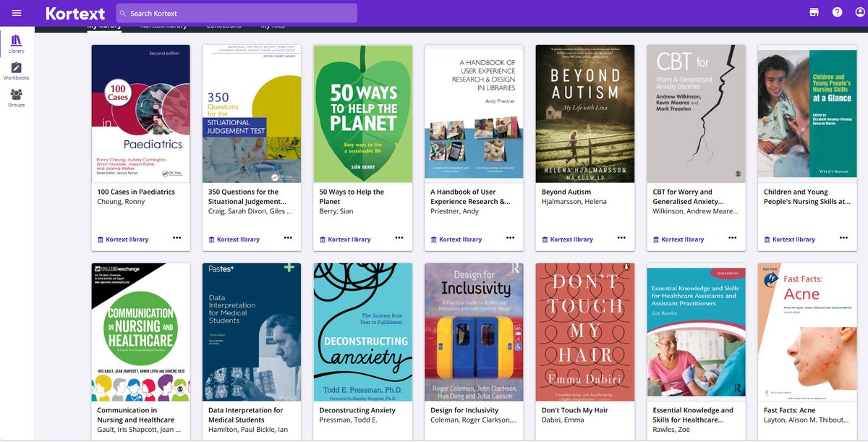868x442 pixels.
Task: Open the Handbook of User Experience Research cover
Action: [474, 114]
